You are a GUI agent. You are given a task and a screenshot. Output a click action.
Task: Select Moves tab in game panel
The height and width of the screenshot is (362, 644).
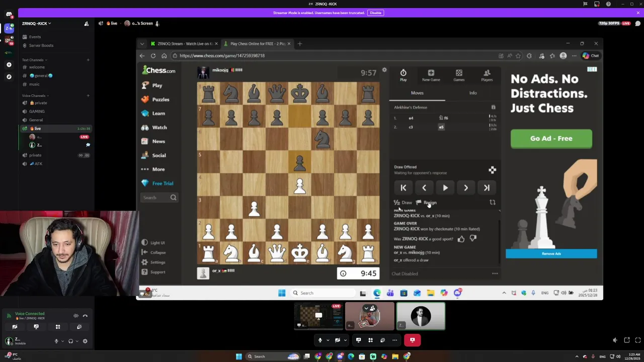(x=417, y=93)
